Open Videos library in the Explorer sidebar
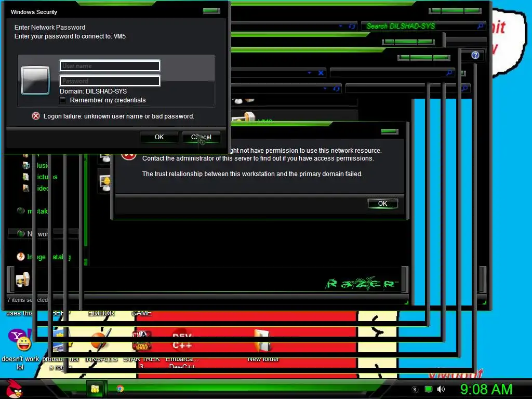Screen dimensions: 532x399 click(x=36, y=188)
